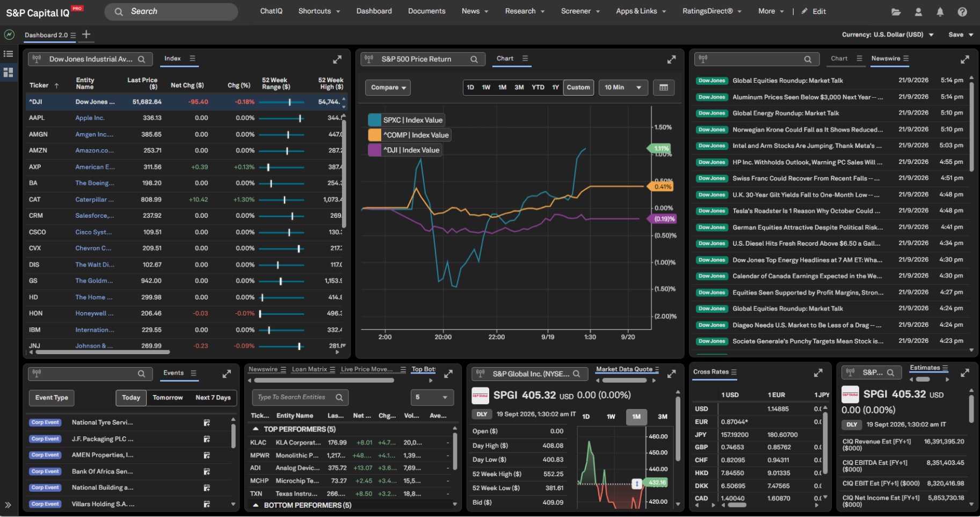Select the YTD chart range
980x517 pixels.
[x=538, y=88]
